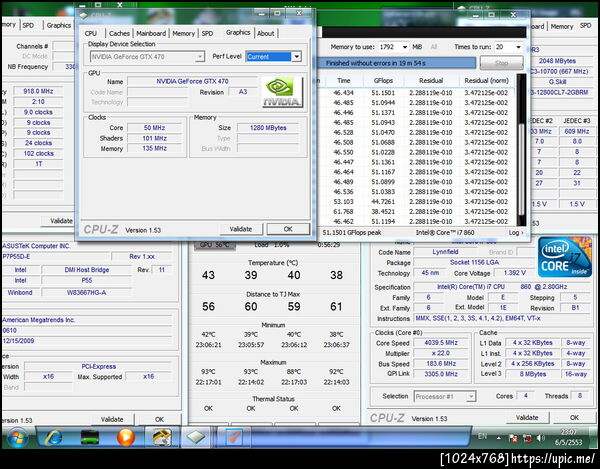Image resolution: width=600 pixels, height=469 pixels.
Task: Show hidden tray icons arrow
Action: tap(499, 438)
